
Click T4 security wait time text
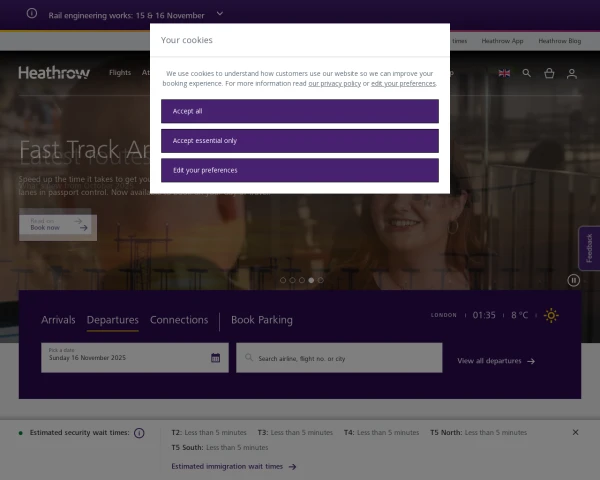(381, 433)
